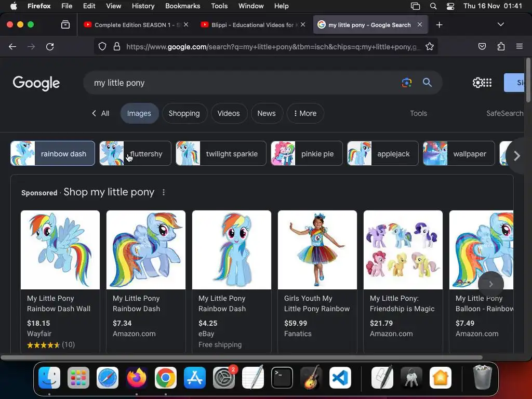Go back to the previous page
The width and height of the screenshot is (532, 399).
coord(12,46)
